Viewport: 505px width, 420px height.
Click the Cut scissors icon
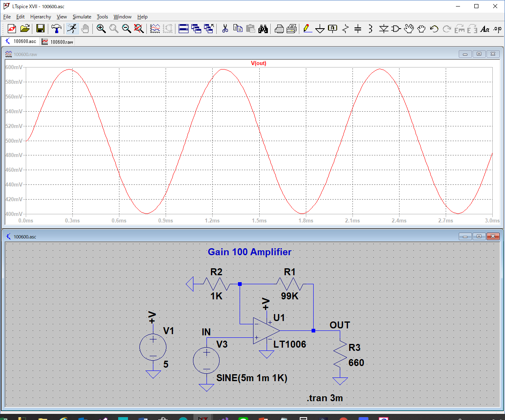click(225, 29)
